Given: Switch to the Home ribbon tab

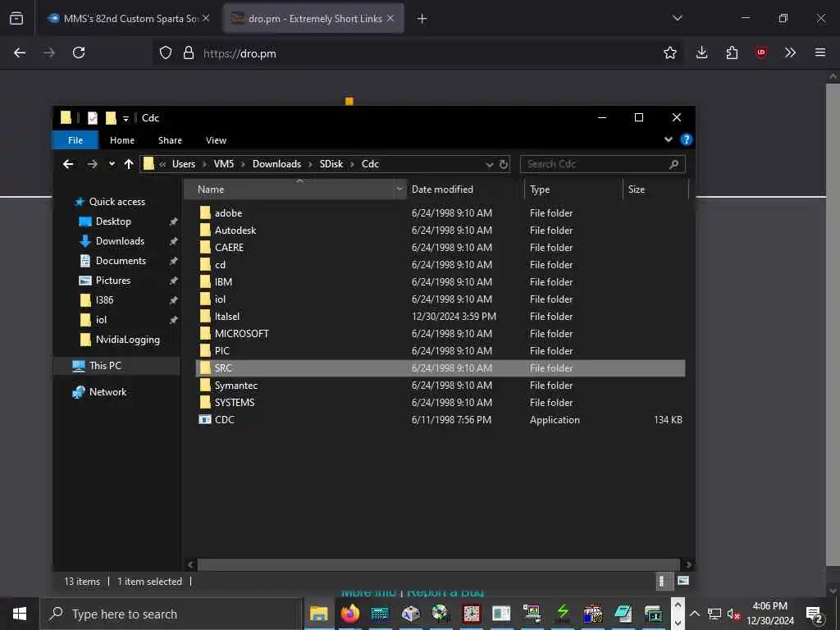Looking at the screenshot, I should point(122,140).
